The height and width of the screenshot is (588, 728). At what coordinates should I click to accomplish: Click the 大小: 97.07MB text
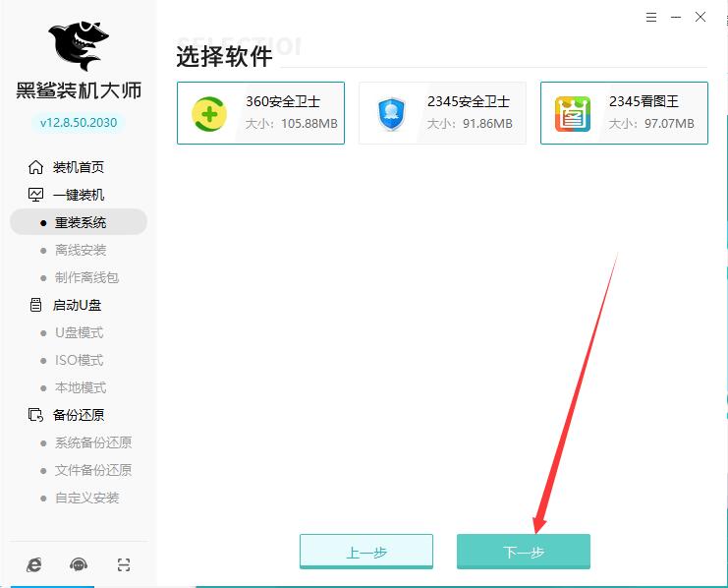point(651,124)
